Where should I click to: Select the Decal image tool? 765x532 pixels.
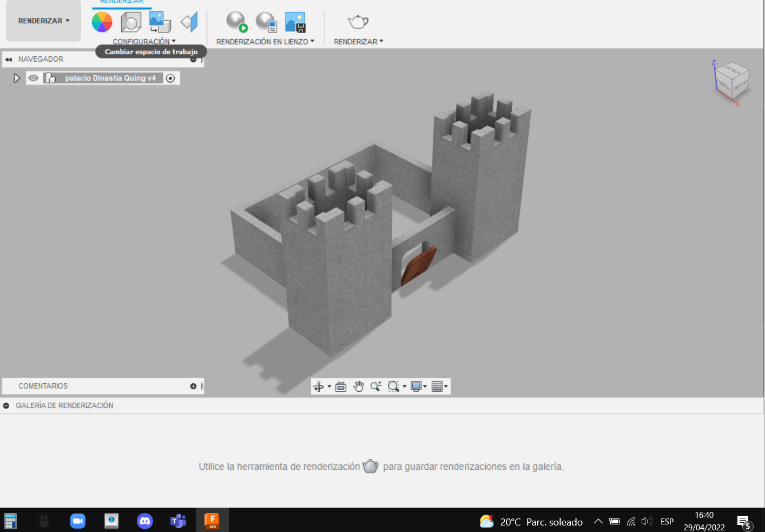pos(160,22)
